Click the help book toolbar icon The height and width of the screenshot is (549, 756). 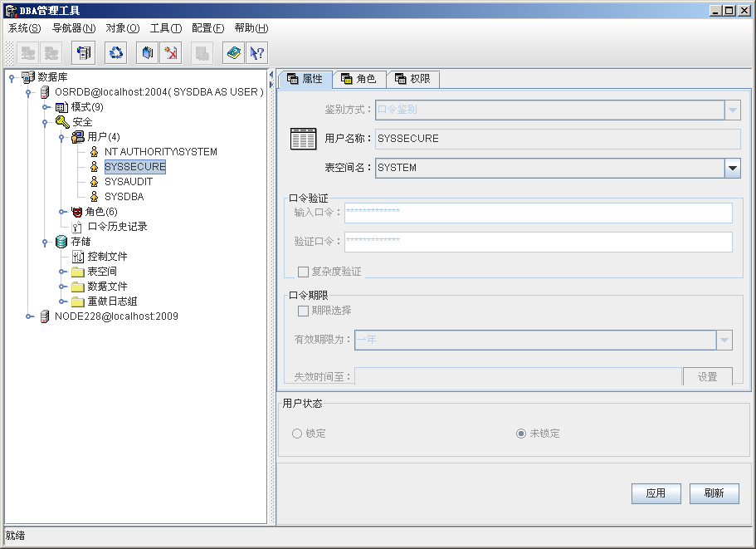pos(234,53)
